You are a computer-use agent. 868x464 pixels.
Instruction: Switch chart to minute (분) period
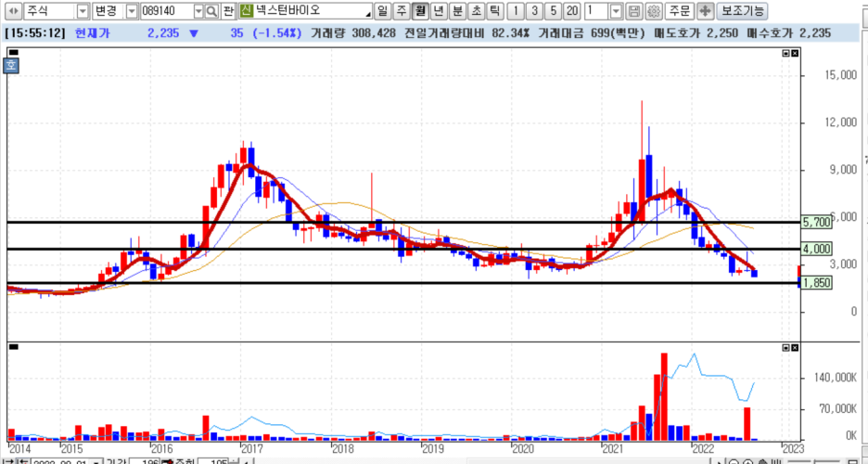pyautogui.click(x=457, y=10)
